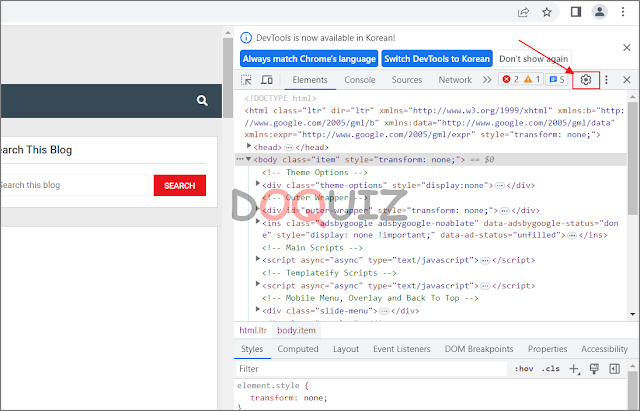Click the Filter styles field
640x411 pixels.
371,369
